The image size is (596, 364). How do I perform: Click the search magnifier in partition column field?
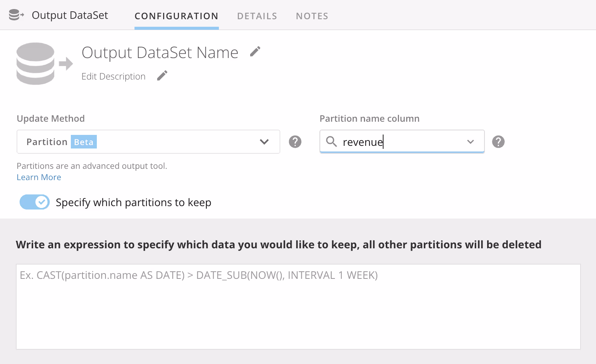click(x=331, y=141)
